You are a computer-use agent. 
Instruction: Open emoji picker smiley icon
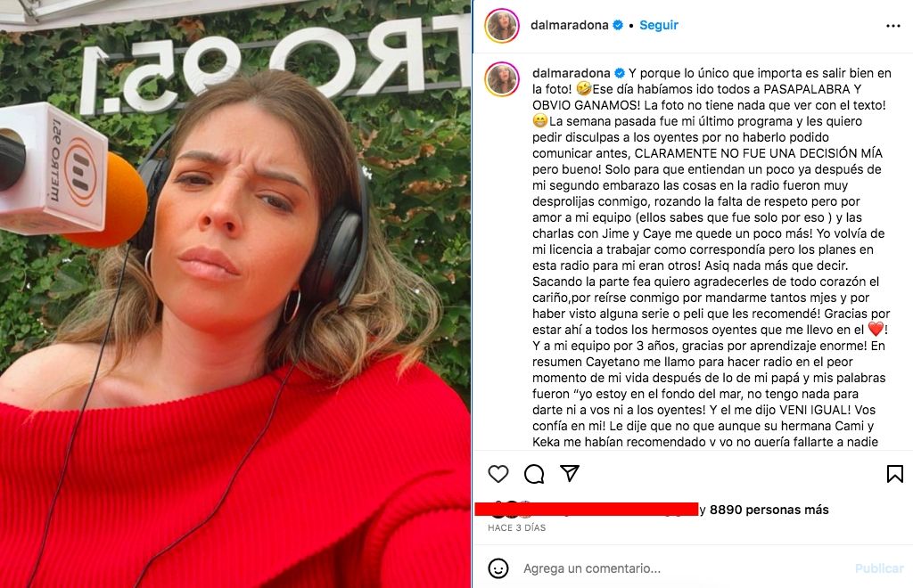(x=498, y=568)
